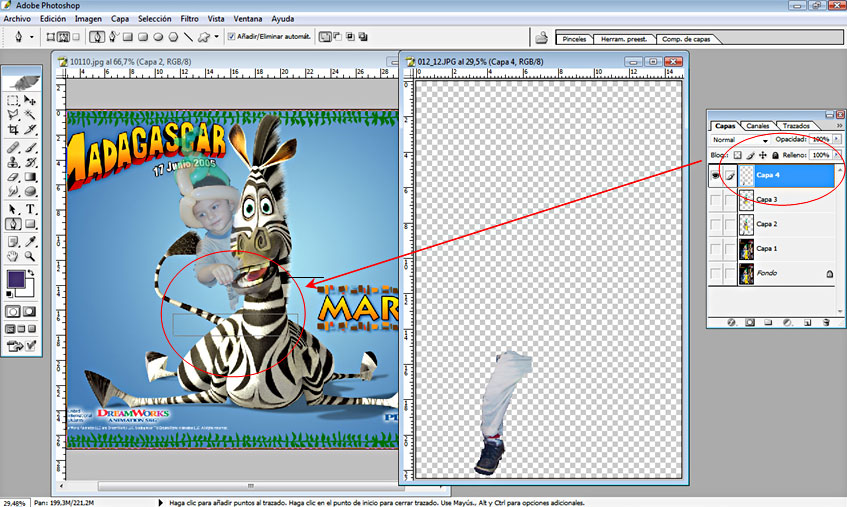Image resolution: width=847 pixels, height=507 pixels.
Task: Open the Relleno slider arrow
Action: [x=837, y=156]
